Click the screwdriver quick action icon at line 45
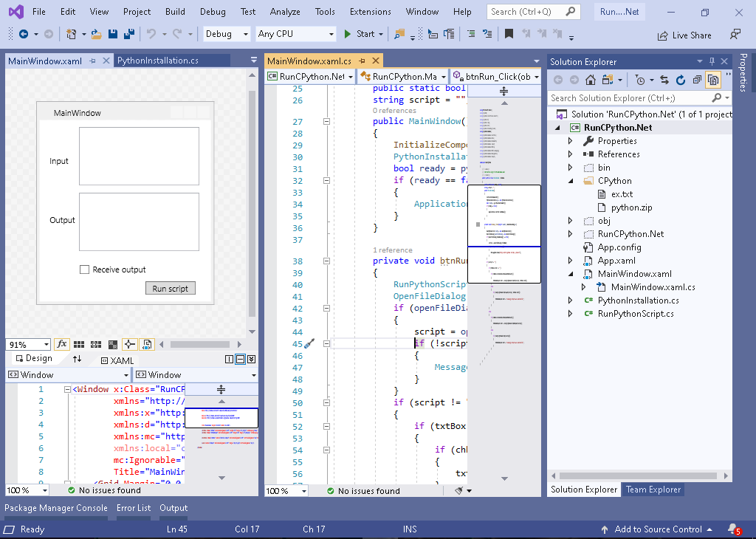This screenshot has width=756, height=539. 309,343
